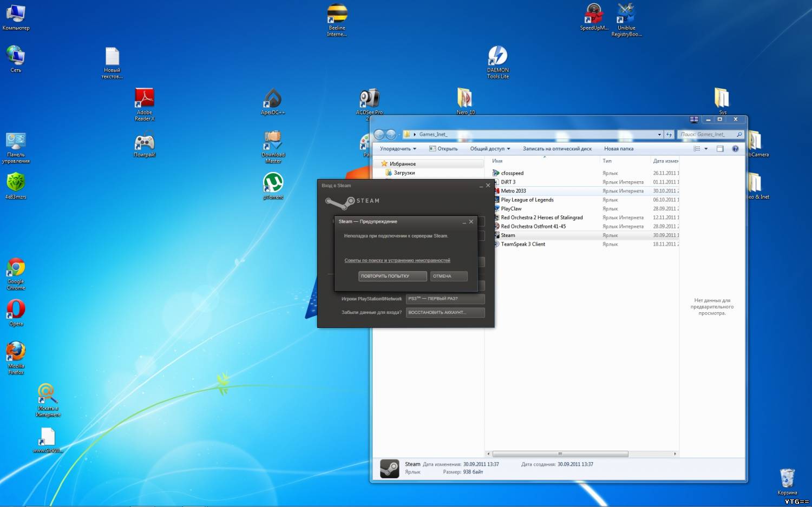The image size is (812, 507).
Task: Open Искать в Интернете shortcut
Action: coord(48,400)
